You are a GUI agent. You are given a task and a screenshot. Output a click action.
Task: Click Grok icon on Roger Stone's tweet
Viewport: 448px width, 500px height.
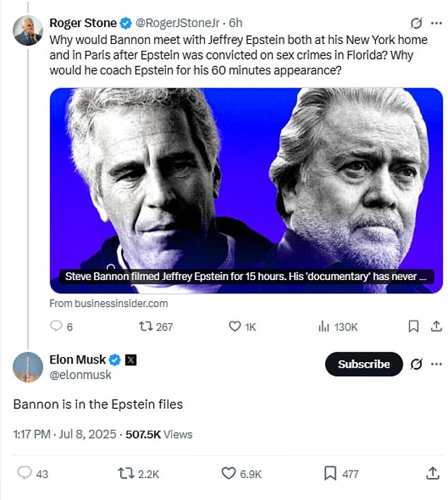pyautogui.click(x=416, y=23)
